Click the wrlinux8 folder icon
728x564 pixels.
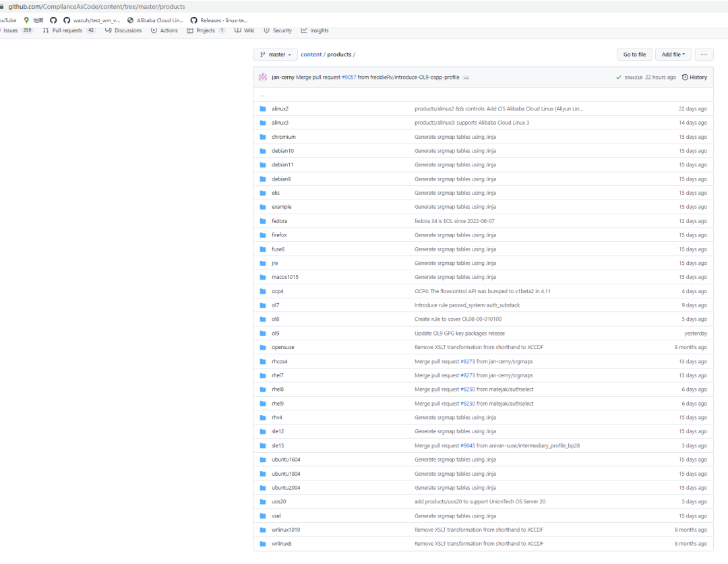tap(263, 544)
